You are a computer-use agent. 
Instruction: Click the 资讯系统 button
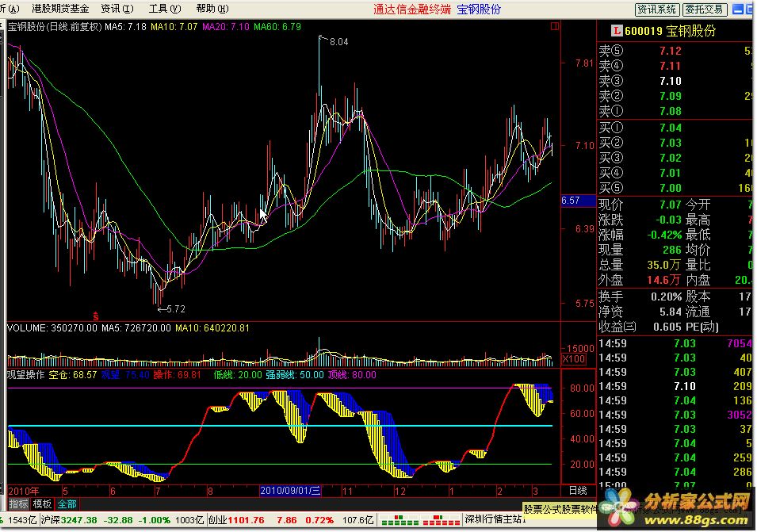656,10
